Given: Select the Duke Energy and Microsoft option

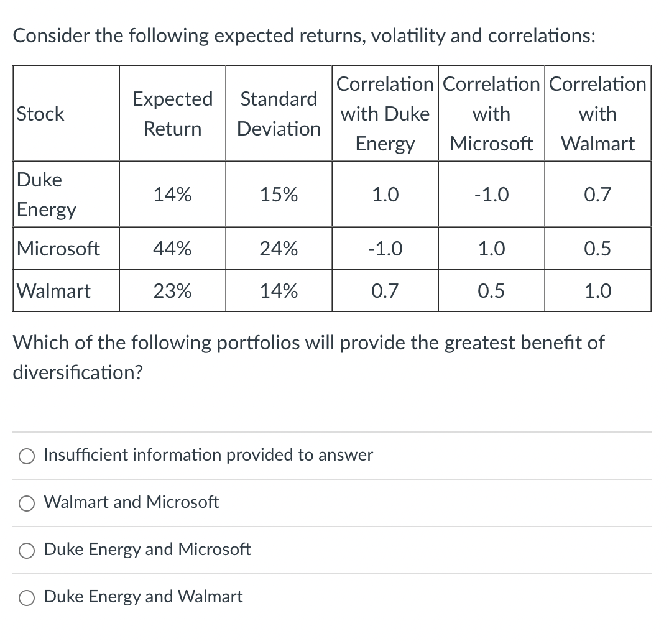Looking at the screenshot, I should [x=26, y=551].
